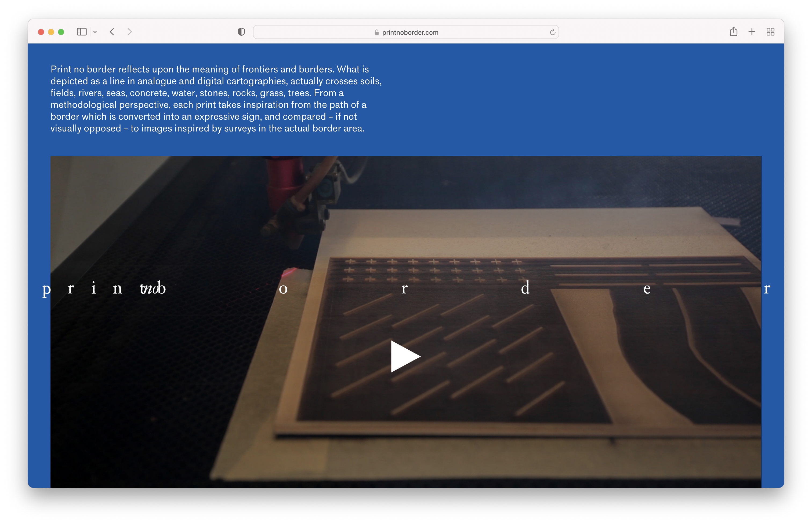Show the tab overview grid icon
Image resolution: width=812 pixels, height=527 pixels.
pos(770,32)
